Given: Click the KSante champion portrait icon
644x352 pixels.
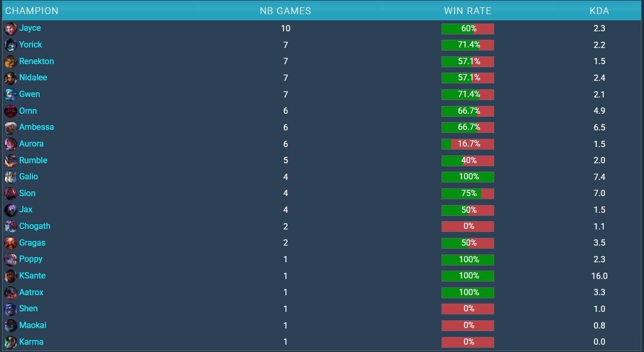Looking at the screenshot, I should [10, 276].
